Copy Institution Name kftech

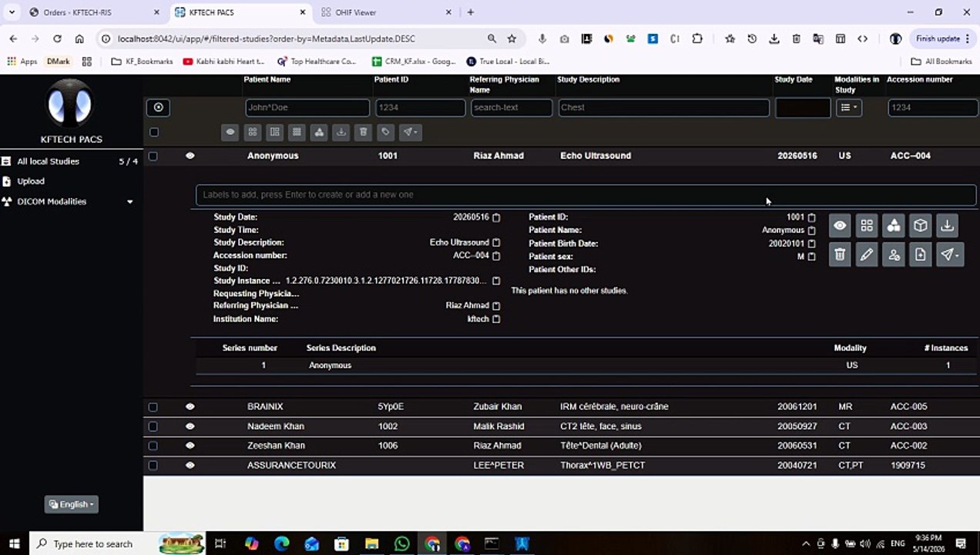pyautogui.click(x=496, y=319)
